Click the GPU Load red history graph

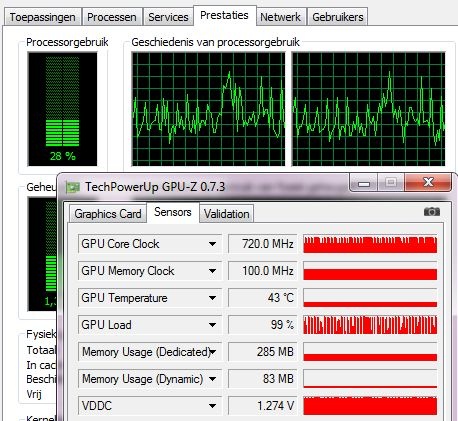tap(370, 325)
